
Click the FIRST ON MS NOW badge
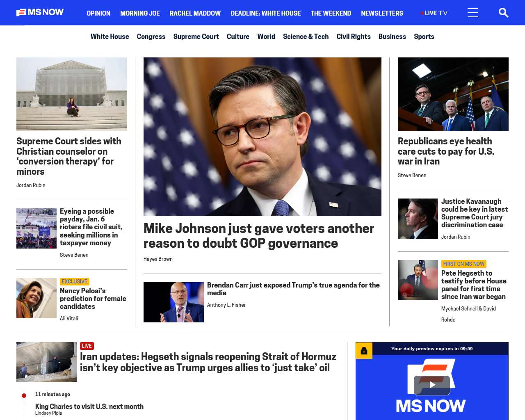click(464, 264)
